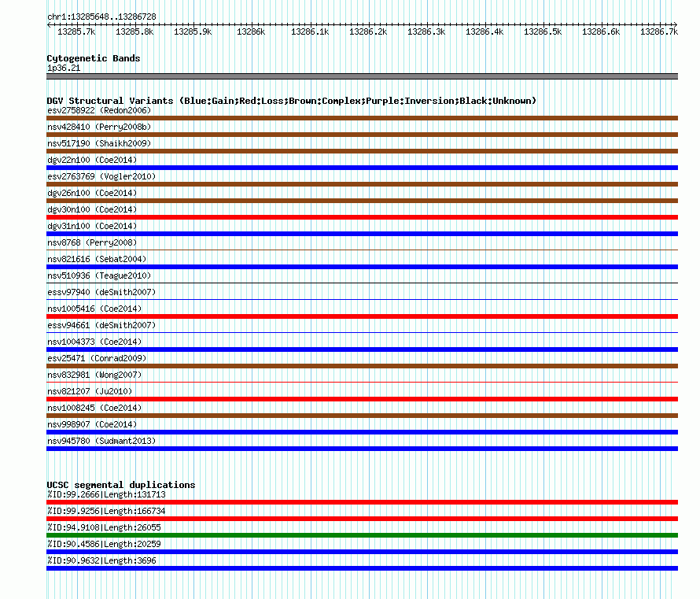Click the blue bar under nsv945780

tap(362, 449)
